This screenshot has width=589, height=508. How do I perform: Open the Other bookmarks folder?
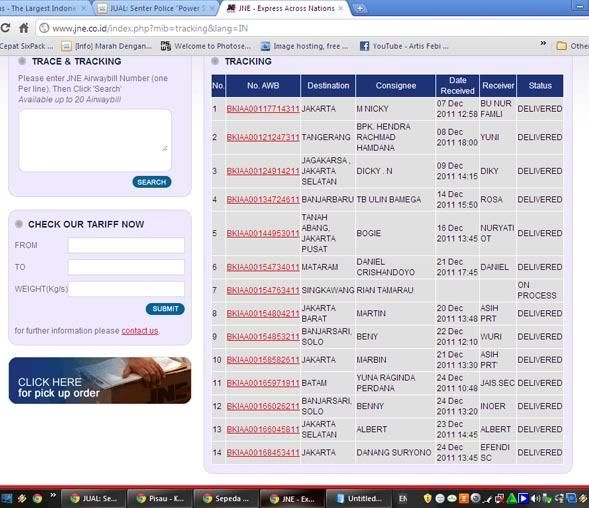(x=572, y=46)
